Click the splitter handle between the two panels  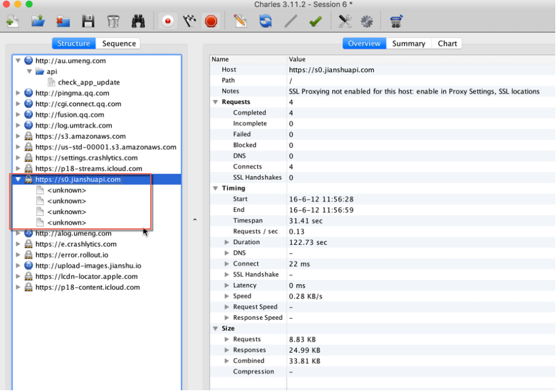click(194, 219)
